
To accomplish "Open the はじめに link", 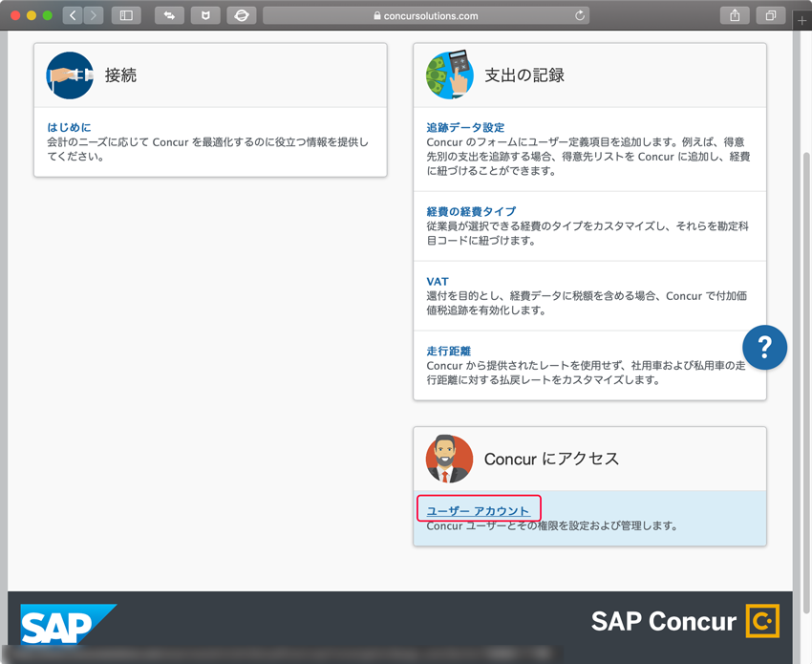I will pyautogui.click(x=69, y=127).
